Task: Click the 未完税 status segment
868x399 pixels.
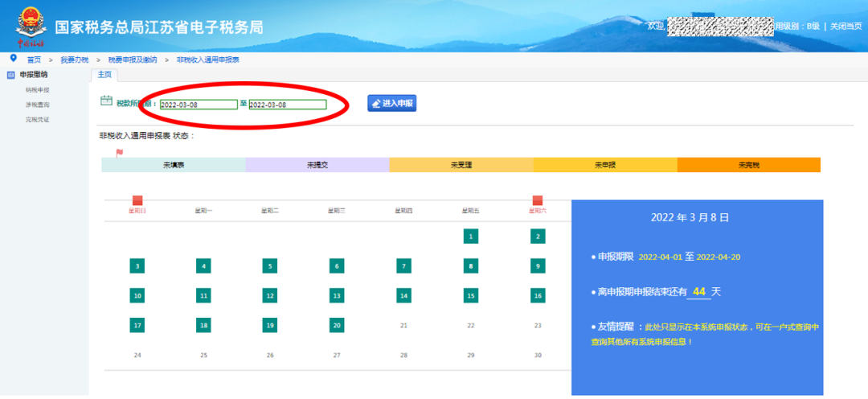Action: (x=749, y=165)
